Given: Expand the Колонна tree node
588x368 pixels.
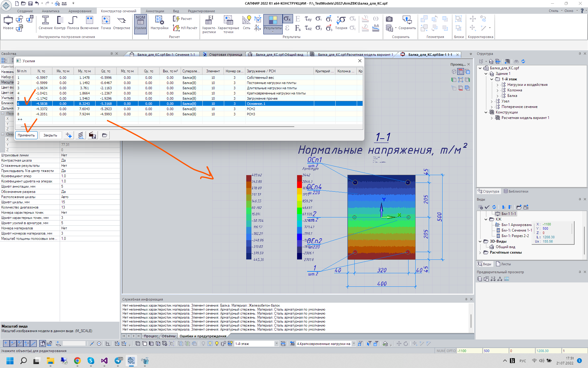Looking at the screenshot, I should 497,90.
